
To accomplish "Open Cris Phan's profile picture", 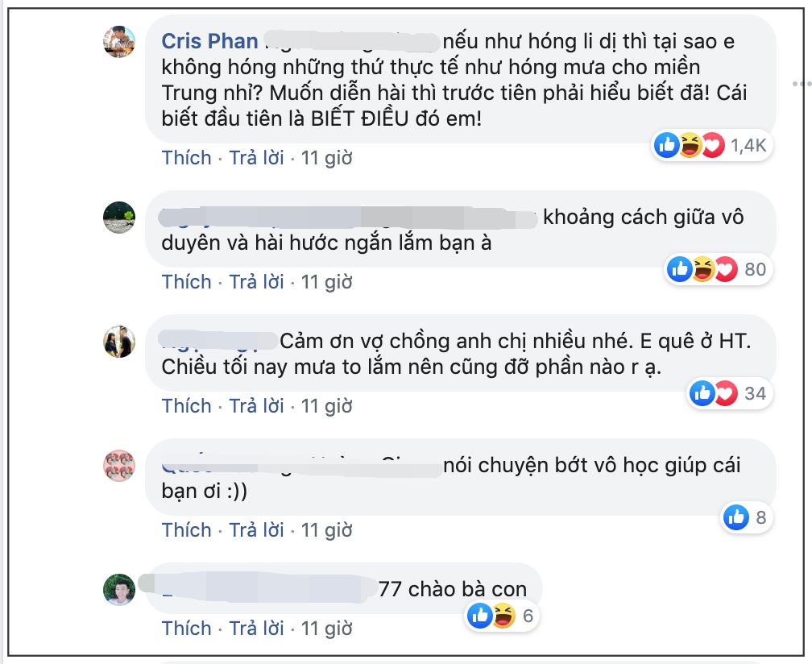I will (x=119, y=42).
